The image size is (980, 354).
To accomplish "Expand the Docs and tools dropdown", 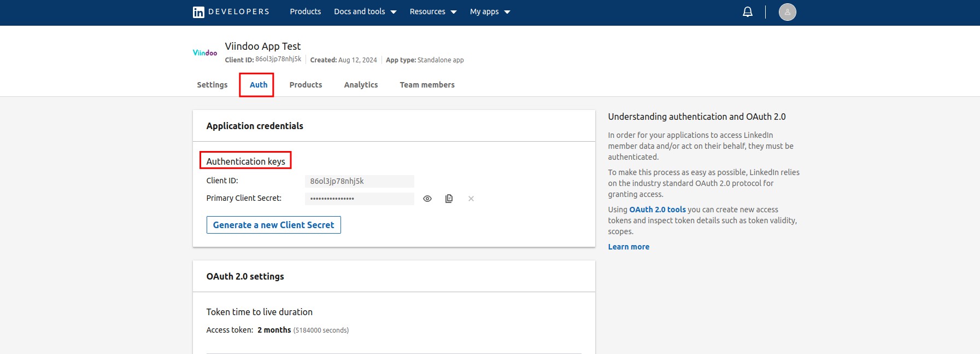I will [365, 11].
